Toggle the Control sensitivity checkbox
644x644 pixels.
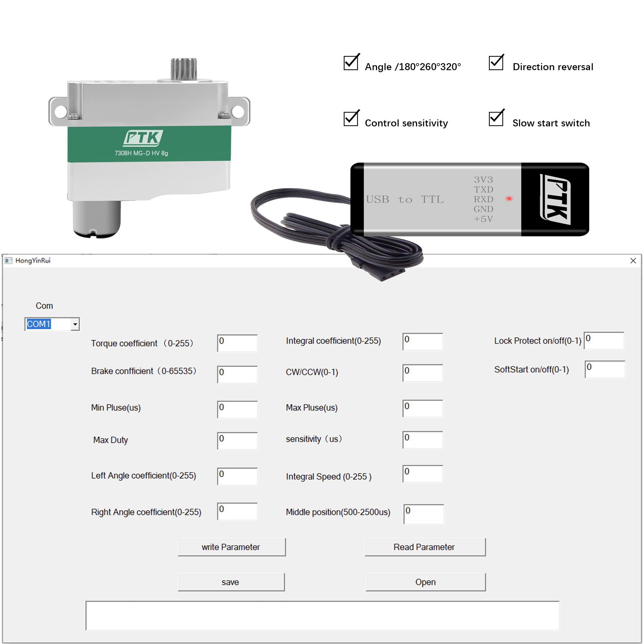coord(351,118)
